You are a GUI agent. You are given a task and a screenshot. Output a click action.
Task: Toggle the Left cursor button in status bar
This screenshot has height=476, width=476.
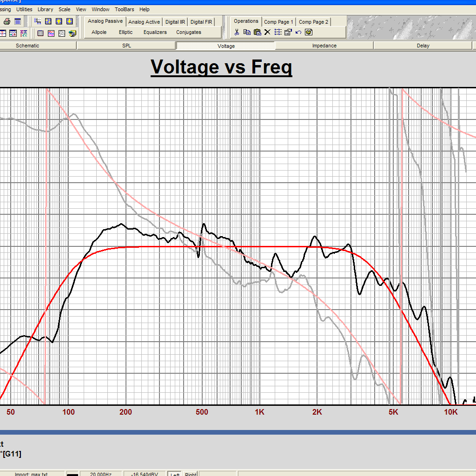click(x=175, y=474)
